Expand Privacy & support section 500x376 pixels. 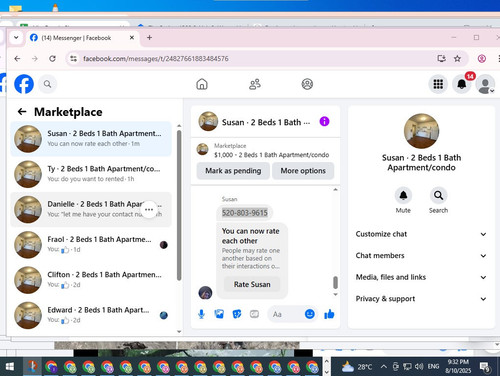click(x=421, y=299)
